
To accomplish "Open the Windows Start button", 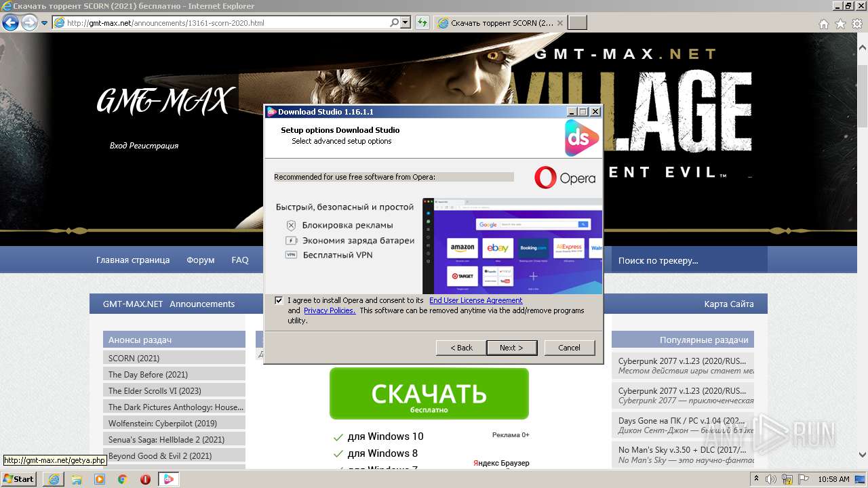I will pyautogui.click(x=19, y=479).
